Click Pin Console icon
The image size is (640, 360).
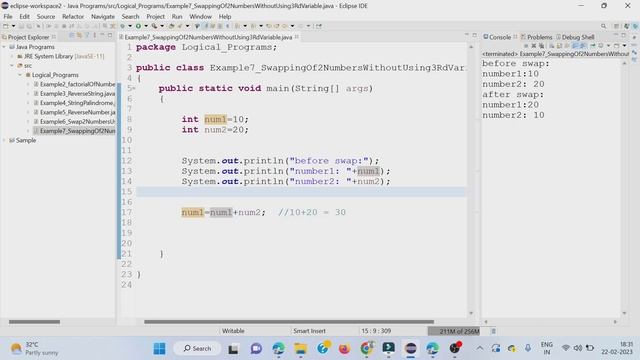click(593, 46)
